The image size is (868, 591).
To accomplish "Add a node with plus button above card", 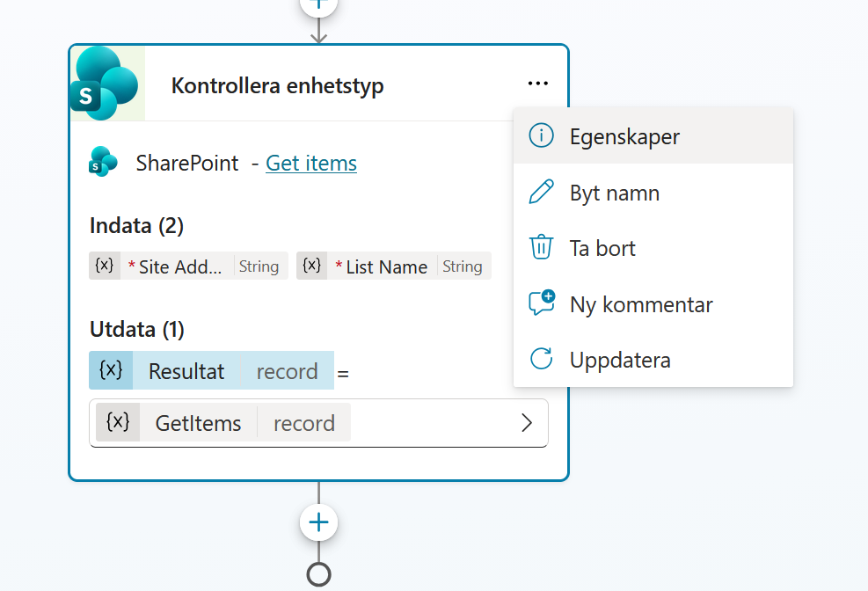I will pos(319,5).
